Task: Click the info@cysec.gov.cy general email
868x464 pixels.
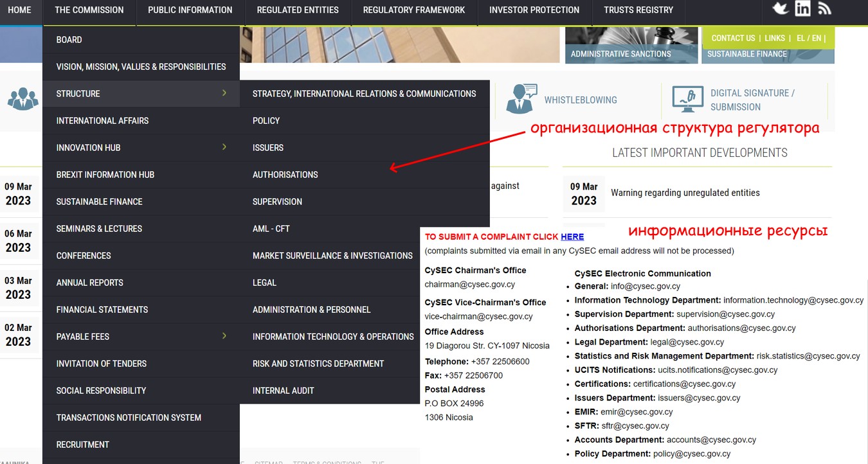Action: tap(646, 287)
